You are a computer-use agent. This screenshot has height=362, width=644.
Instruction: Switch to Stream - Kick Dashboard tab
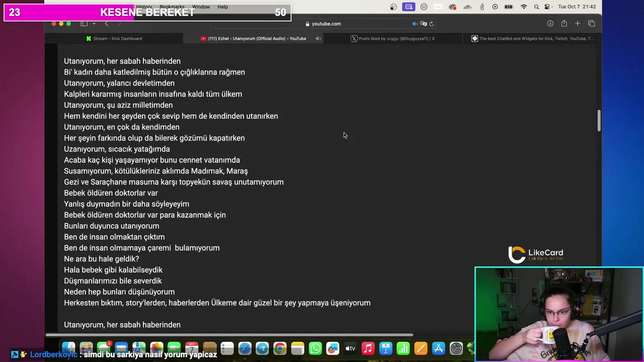pos(114,38)
